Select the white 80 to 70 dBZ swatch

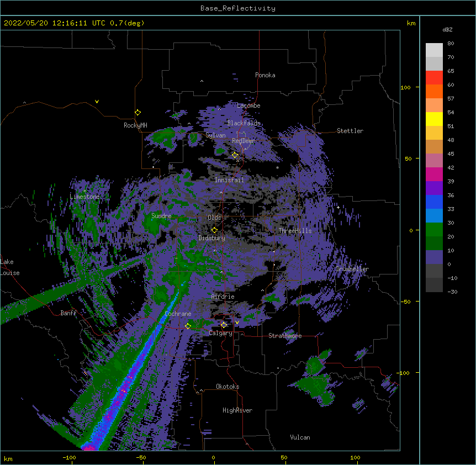434,50
